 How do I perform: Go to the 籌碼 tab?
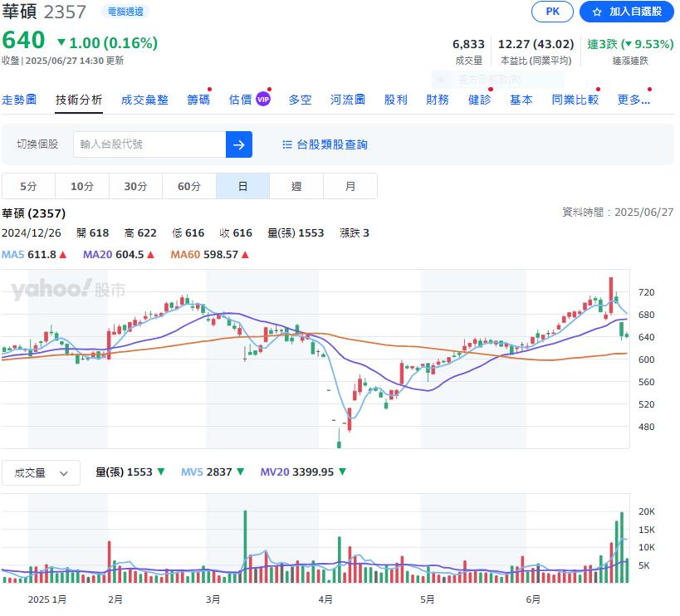(x=198, y=100)
